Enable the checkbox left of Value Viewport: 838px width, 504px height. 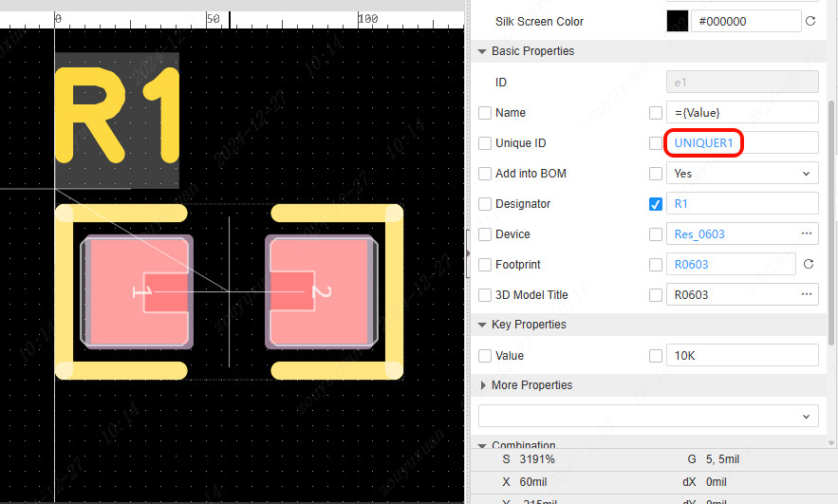pyautogui.click(x=485, y=356)
